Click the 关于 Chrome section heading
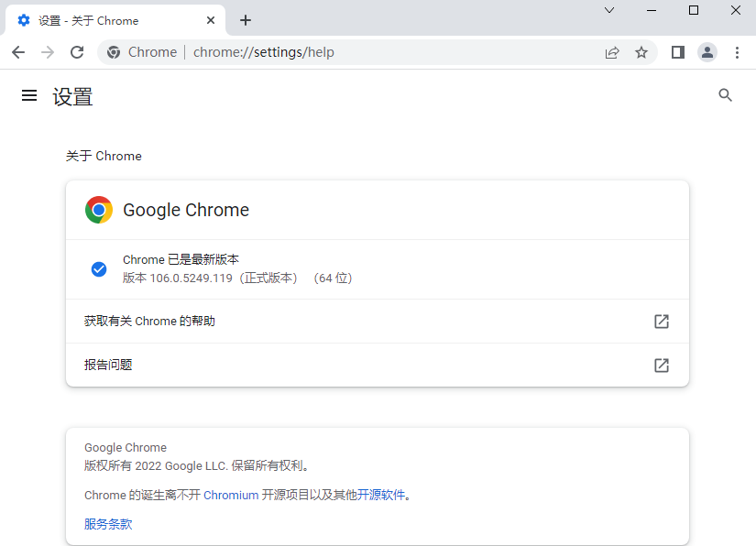The height and width of the screenshot is (546, 756). 104,156
